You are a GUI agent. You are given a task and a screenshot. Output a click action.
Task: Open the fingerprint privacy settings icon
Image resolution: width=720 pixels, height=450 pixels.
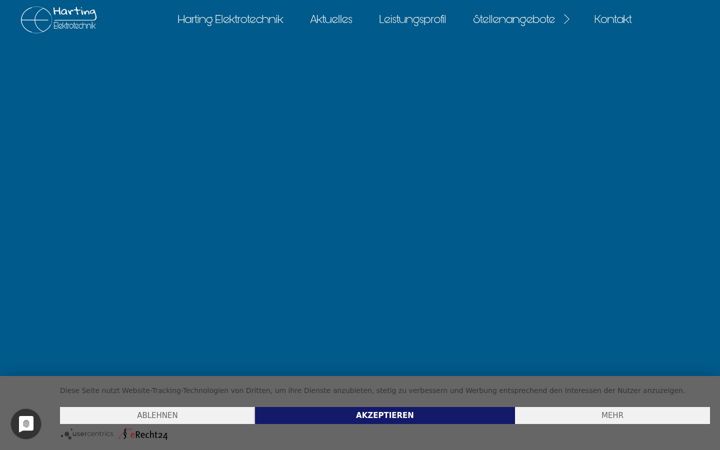[26, 424]
